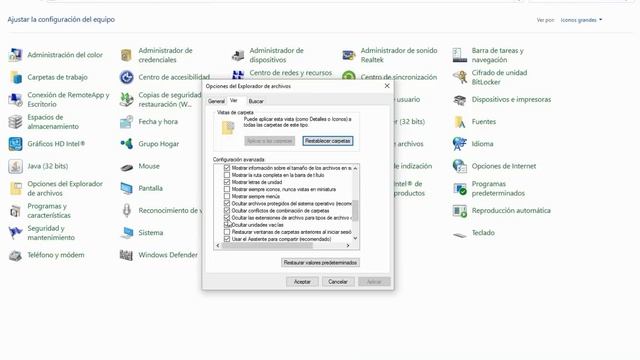Open Idioma icon
Screen dimensions: 640x360
(x=460, y=144)
